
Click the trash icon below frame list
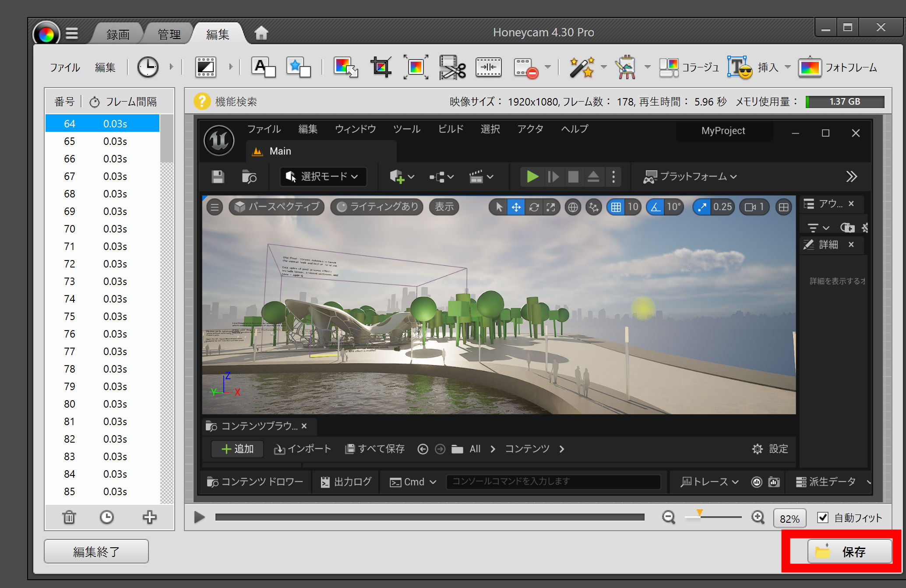(x=69, y=518)
